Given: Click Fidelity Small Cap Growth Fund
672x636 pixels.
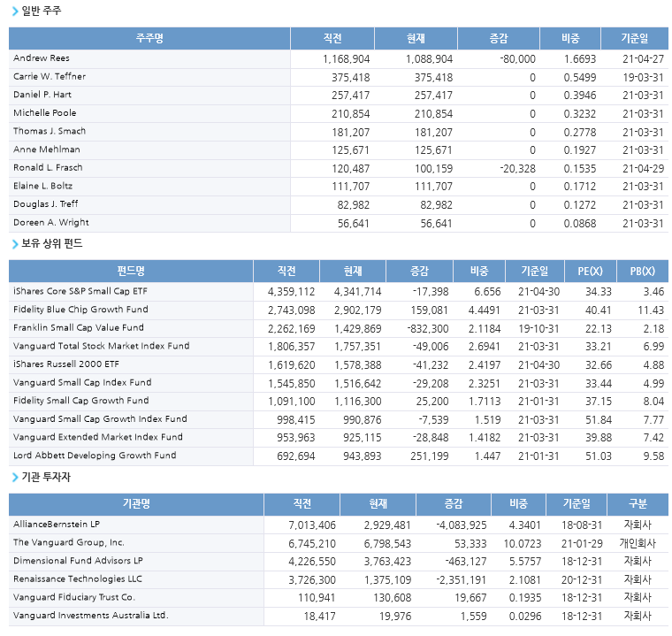Looking at the screenshot, I should coord(81,401).
